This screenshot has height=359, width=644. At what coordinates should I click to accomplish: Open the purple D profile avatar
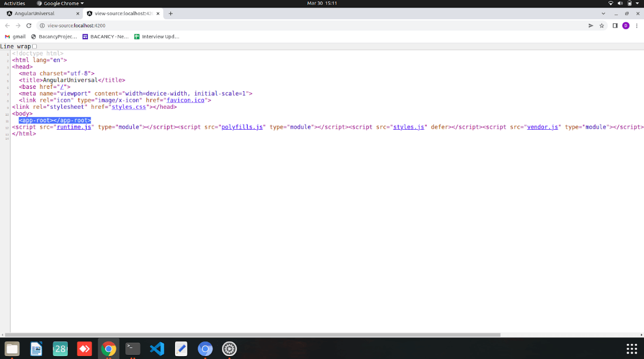point(625,26)
